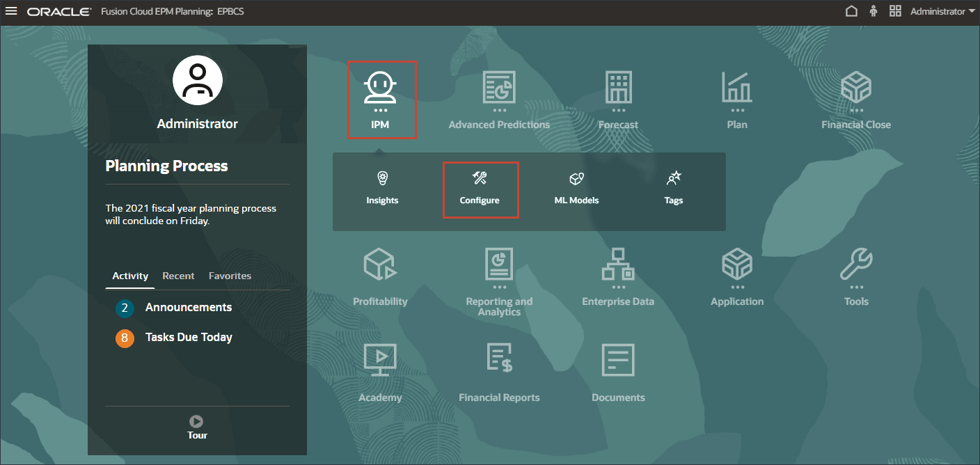Click the Tour label
Viewport: 980px width, 465px height.
point(197,435)
